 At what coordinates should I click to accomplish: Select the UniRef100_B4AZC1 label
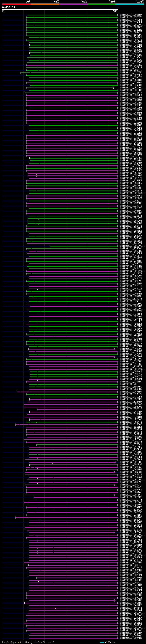(x=131, y=37)
